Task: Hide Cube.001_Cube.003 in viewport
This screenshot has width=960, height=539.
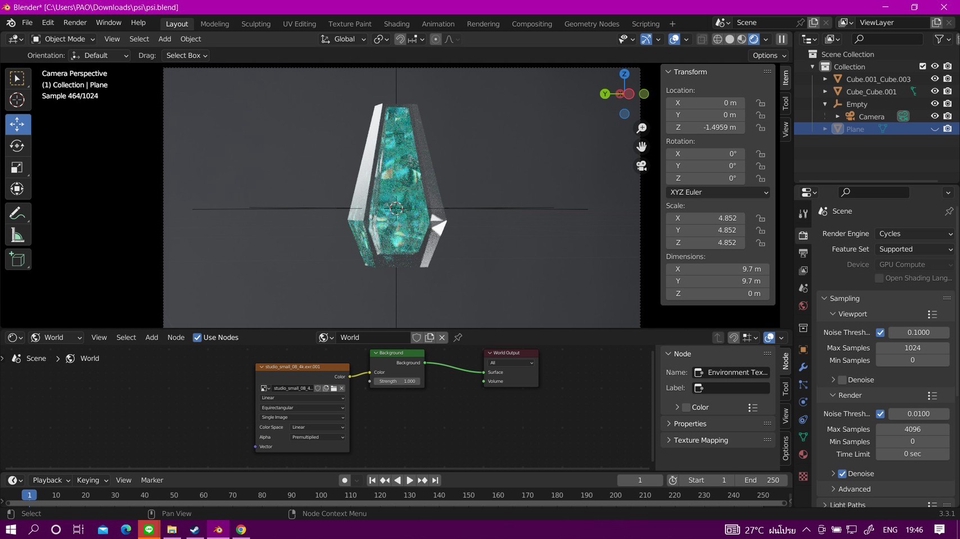Action: click(935, 79)
